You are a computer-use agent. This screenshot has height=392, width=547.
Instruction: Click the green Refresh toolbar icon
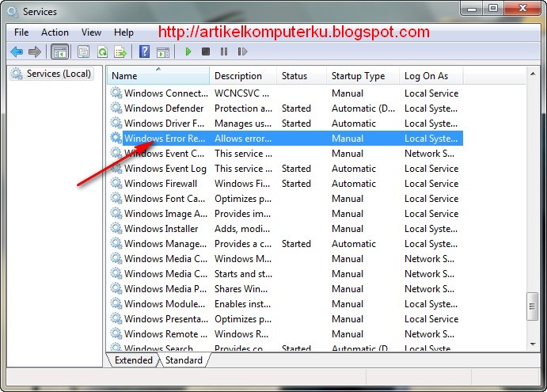click(x=102, y=52)
